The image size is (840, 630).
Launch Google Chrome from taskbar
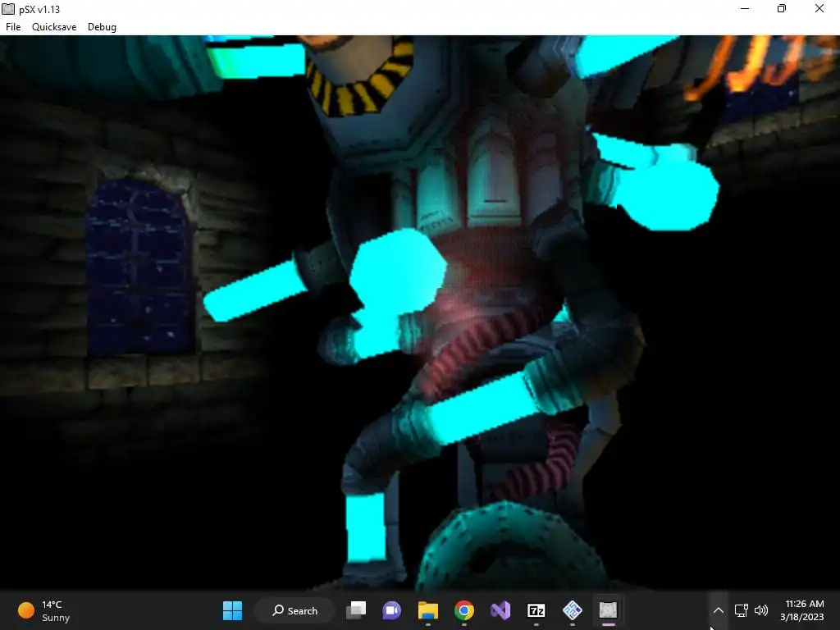pyautogui.click(x=464, y=610)
